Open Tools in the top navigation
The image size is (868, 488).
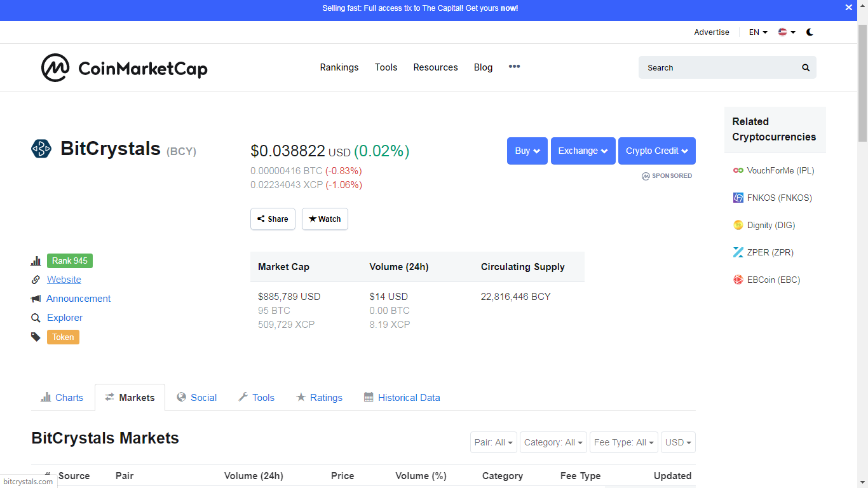386,67
